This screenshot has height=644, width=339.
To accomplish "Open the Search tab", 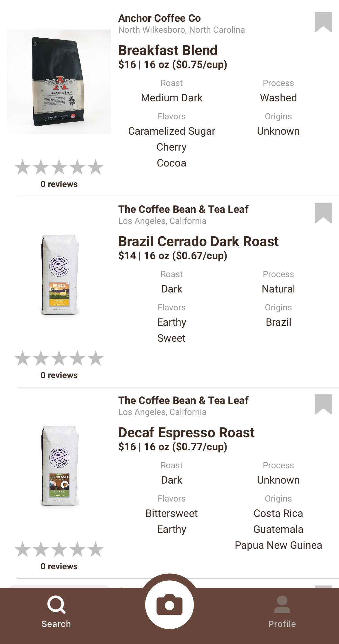I will point(56,612).
